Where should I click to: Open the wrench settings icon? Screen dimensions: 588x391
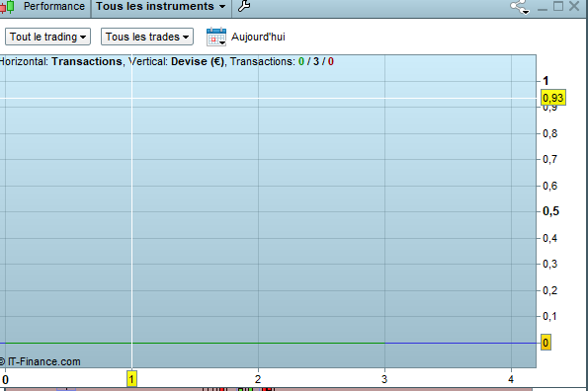click(x=244, y=6)
